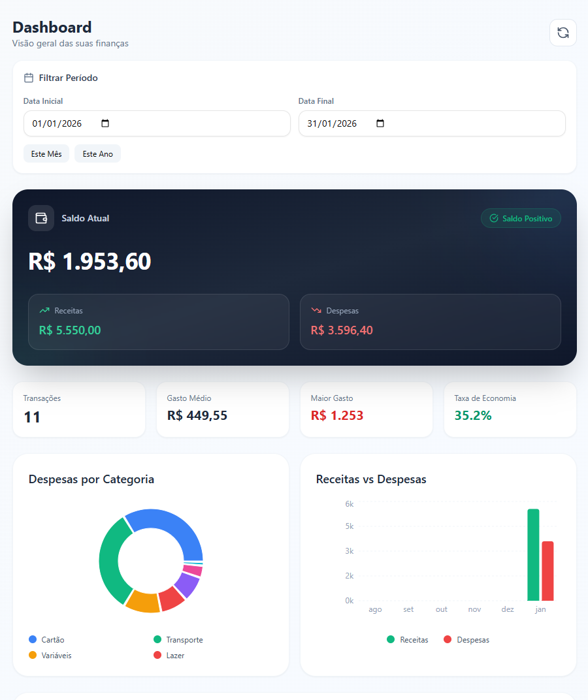The image size is (588, 700).
Task: Click the downward trend icon in Despesas
Action: 316,311
